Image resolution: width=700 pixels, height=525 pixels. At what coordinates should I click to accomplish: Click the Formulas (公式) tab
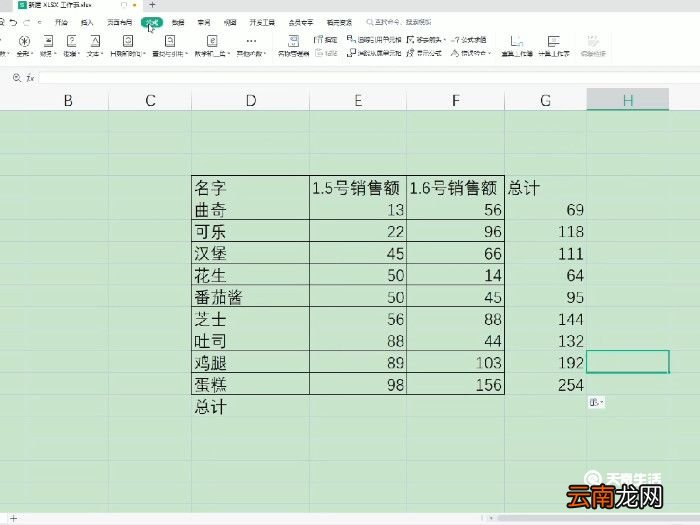152,22
